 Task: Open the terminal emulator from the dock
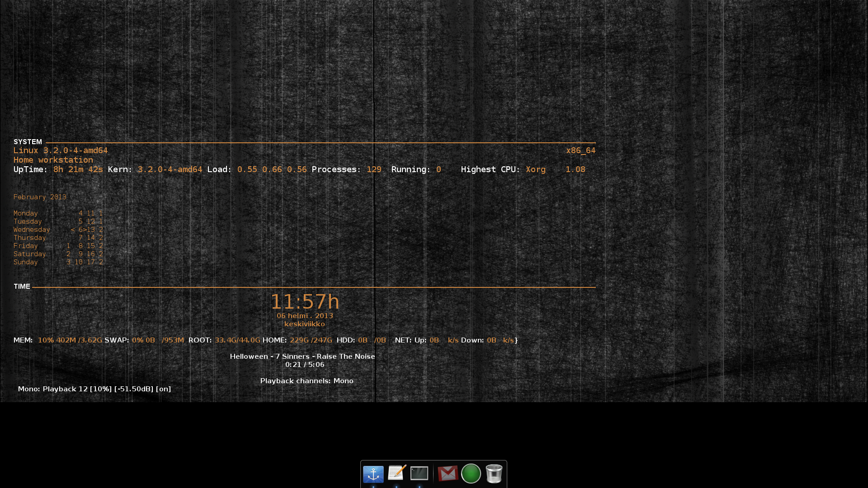(420, 474)
